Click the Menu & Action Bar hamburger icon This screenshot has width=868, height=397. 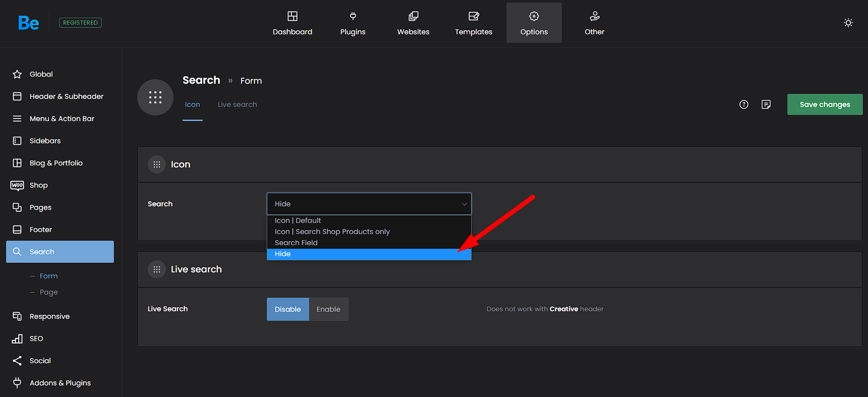tap(17, 119)
